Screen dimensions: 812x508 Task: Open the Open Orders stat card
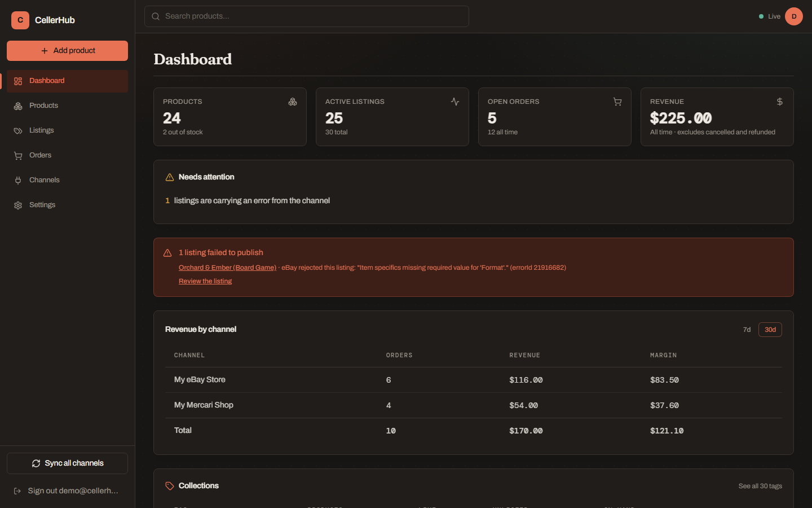[x=555, y=117]
